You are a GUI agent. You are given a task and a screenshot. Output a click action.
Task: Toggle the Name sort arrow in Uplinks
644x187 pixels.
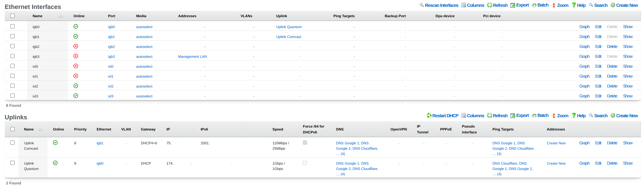pyautogui.click(x=41, y=129)
